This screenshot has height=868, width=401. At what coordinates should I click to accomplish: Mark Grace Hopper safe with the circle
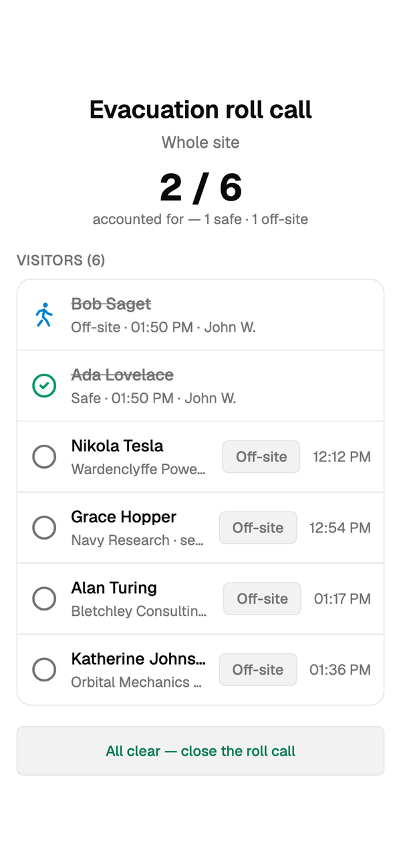coord(44,528)
